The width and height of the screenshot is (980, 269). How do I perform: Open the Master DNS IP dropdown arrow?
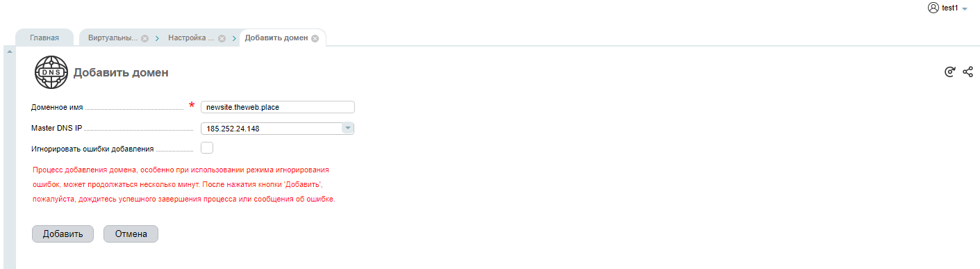[348, 128]
